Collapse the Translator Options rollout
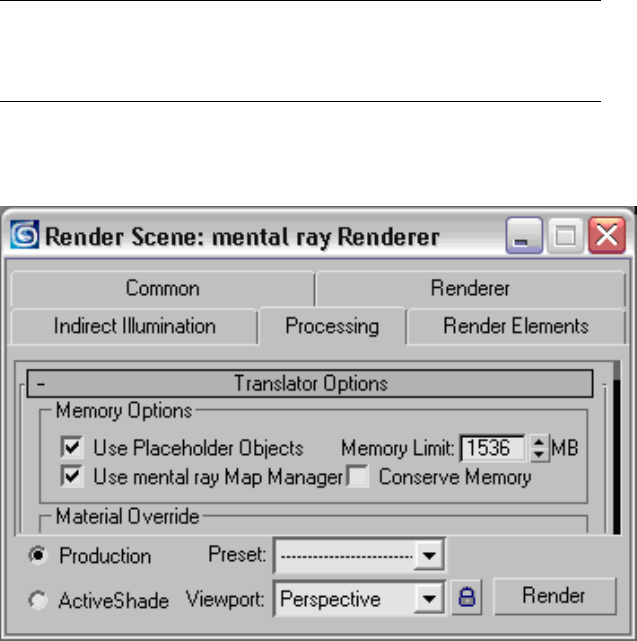This screenshot has width=637, height=641. [310, 383]
